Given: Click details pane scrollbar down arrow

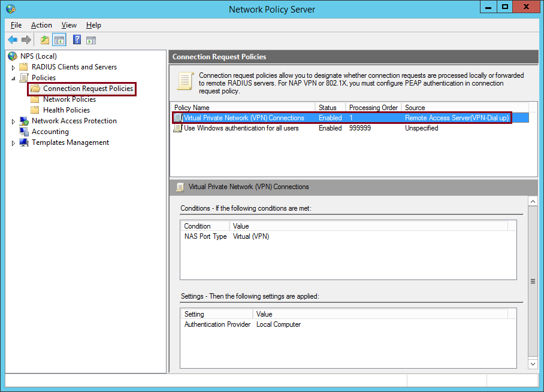Looking at the screenshot, I should 533,363.
